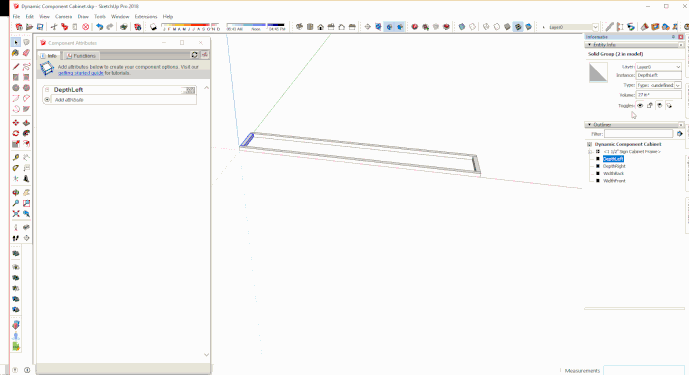
Task: Toggle formula view in Component Attributes
Action: pos(205,55)
